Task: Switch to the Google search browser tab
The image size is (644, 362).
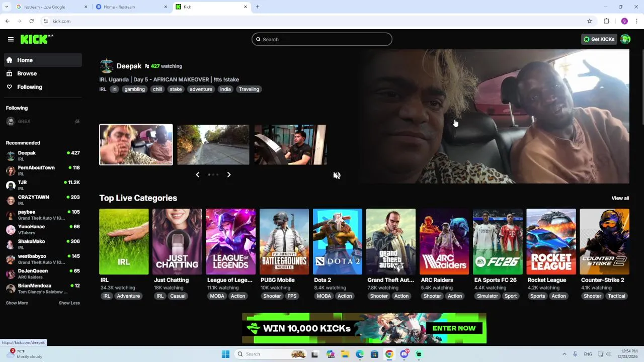Action: 51,7
